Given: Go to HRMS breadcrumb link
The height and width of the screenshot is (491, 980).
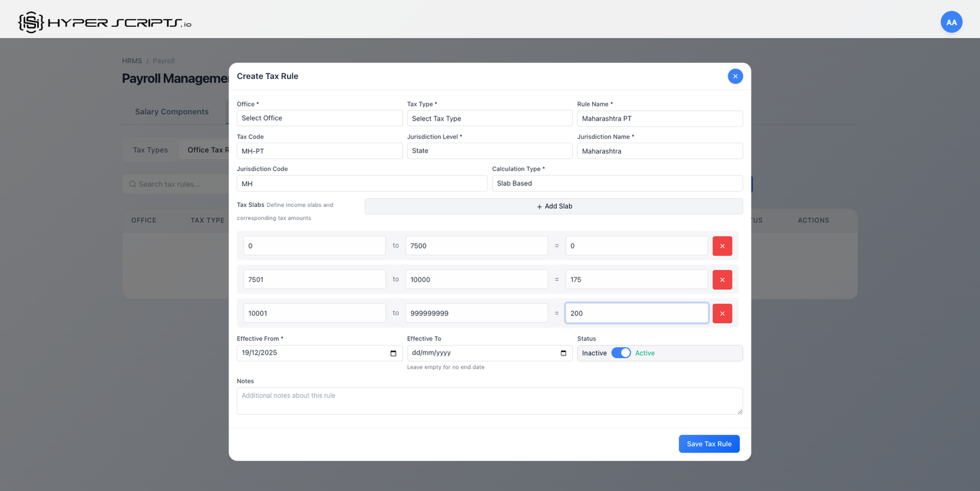Looking at the screenshot, I should (132, 61).
